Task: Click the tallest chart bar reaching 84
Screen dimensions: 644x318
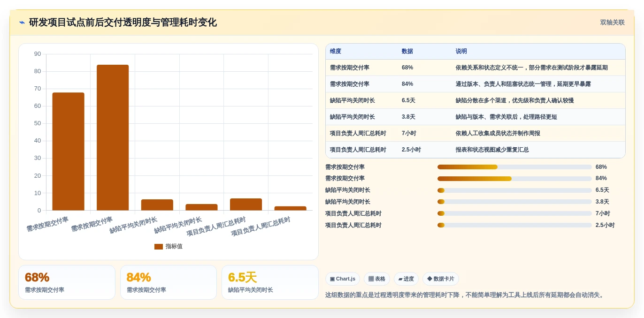Action: [113, 137]
